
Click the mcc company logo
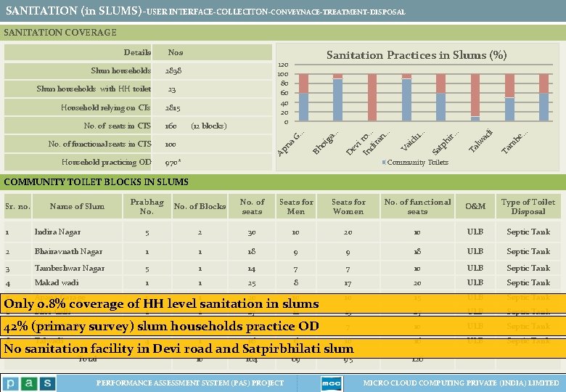click(x=332, y=383)
